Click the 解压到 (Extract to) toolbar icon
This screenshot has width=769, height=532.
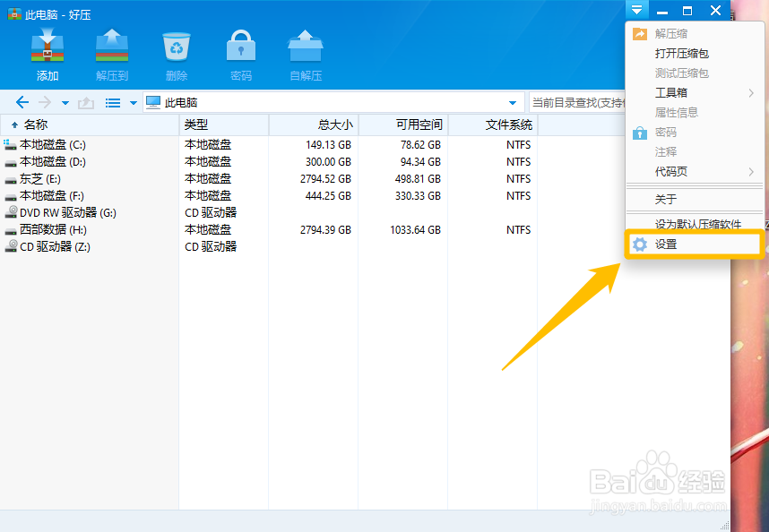tap(112, 46)
